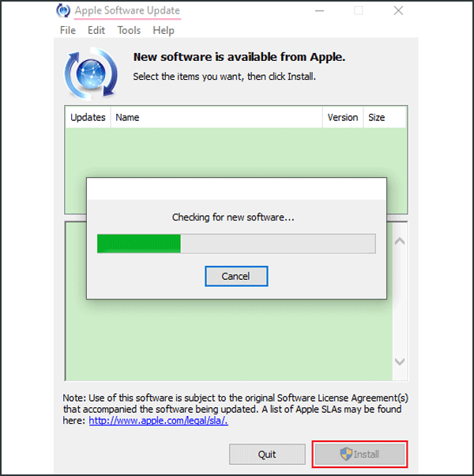Sort the list by the Name column header

point(216,117)
